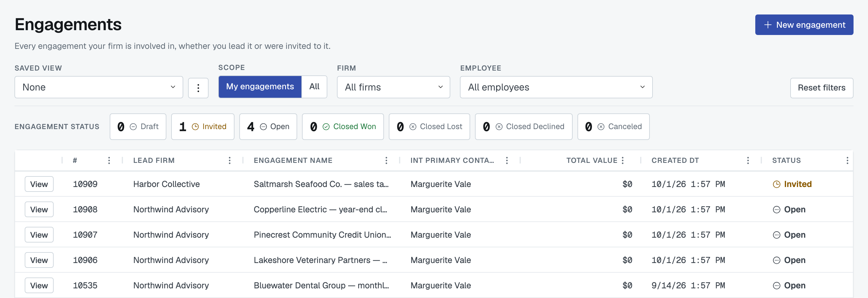This screenshot has width=868, height=298.
Task: Filter by Closed Lost status
Action: (429, 127)
